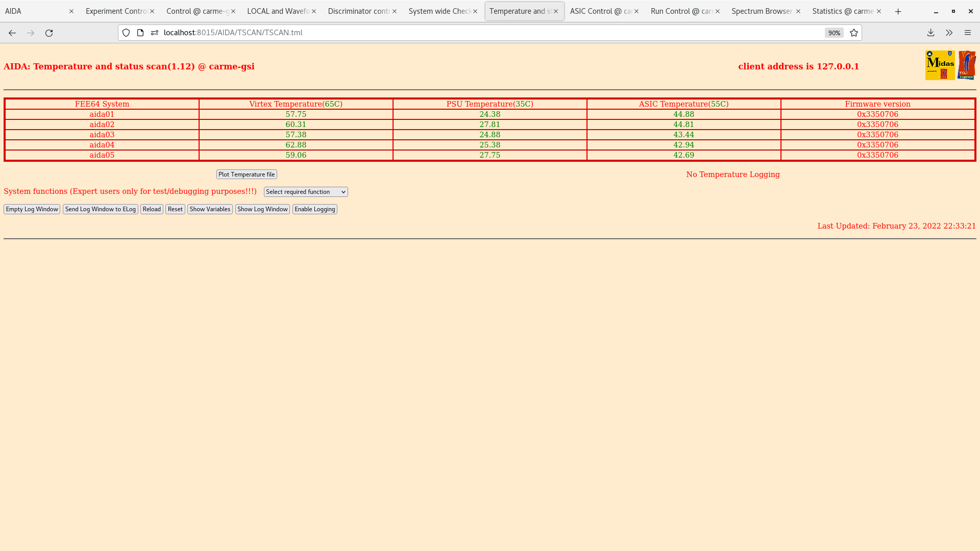Expand the Select required function dropdown

[x=306, y=192]
